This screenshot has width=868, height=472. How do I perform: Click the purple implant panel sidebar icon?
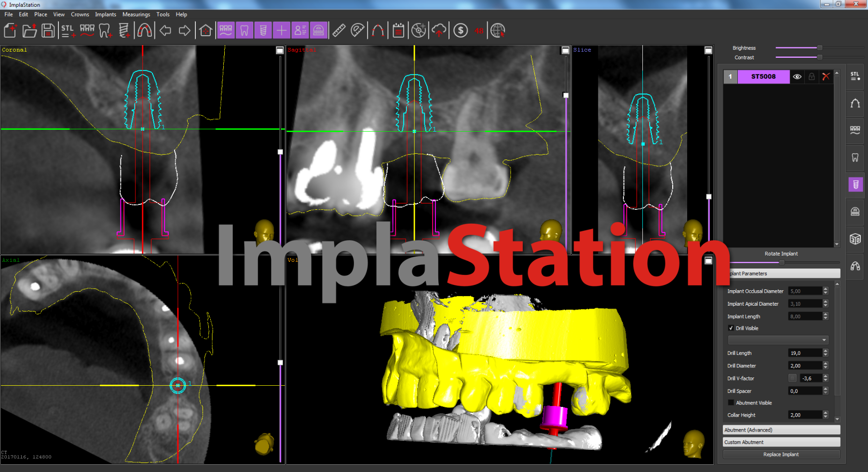855,184
